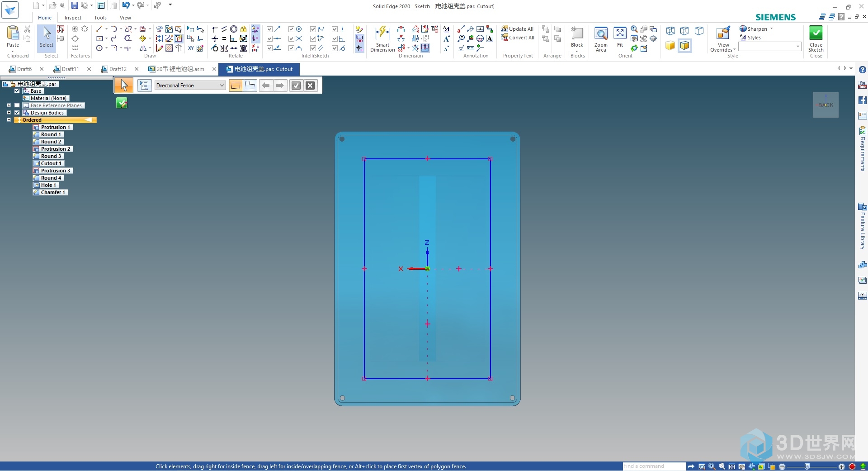This screenshot has height=471, width=868.
Task: Adjust the zoom slider handle in status bar
Action: 807,466
